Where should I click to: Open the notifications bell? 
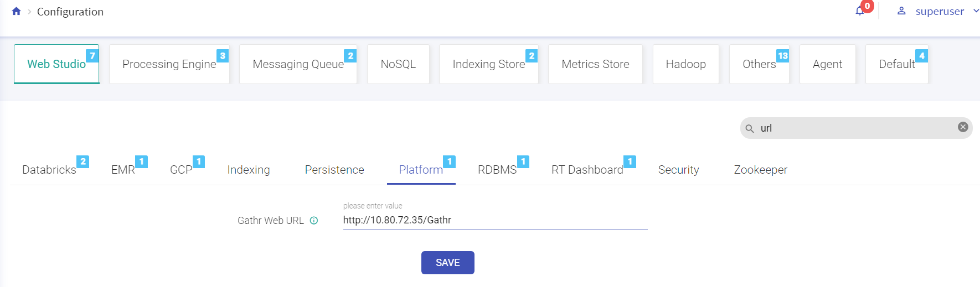pyautogui.click(x=860, y=11)
